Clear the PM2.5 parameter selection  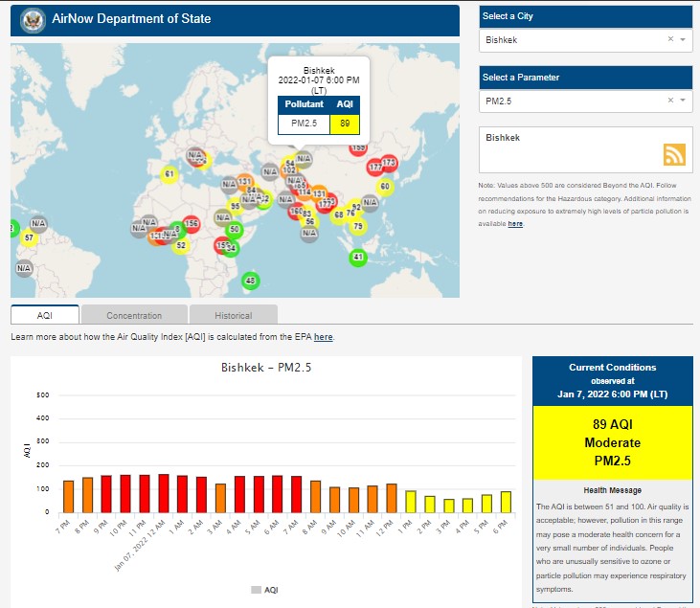point(670,101)
